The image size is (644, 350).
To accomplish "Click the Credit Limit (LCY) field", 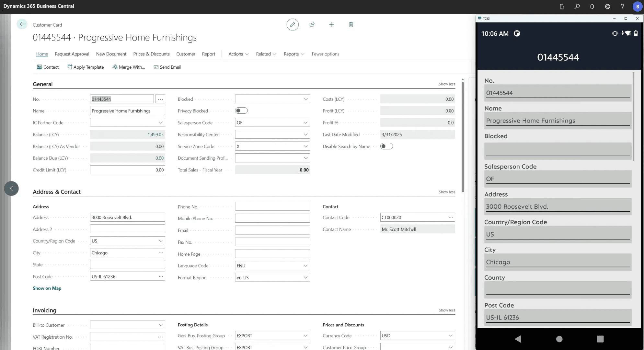I will coord(128,170).
